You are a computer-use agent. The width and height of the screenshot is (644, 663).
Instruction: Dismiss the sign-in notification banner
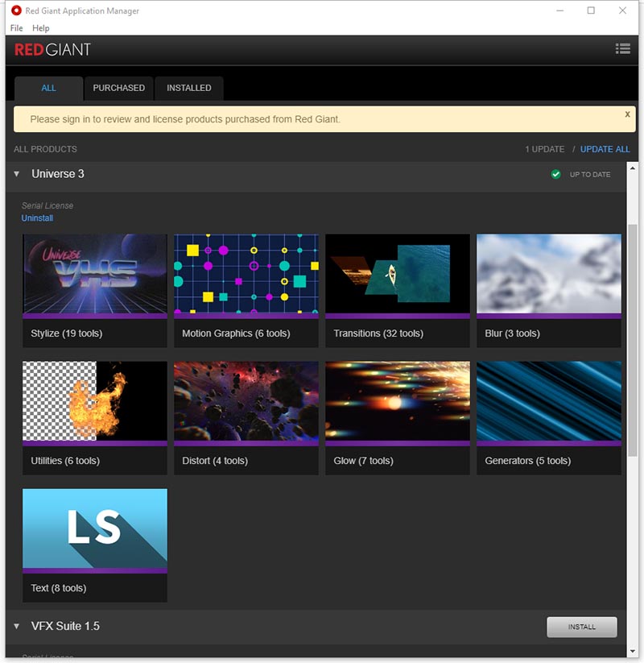point(628,114)
